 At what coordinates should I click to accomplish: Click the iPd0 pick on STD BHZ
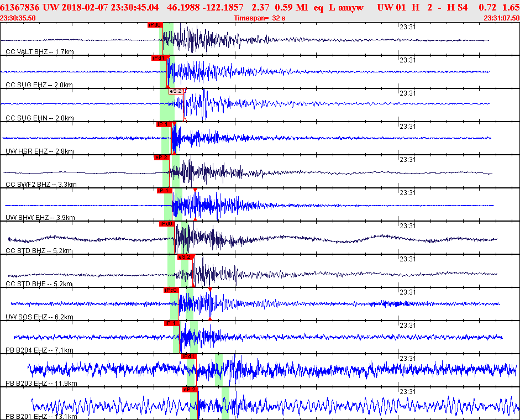pos(166,224)
